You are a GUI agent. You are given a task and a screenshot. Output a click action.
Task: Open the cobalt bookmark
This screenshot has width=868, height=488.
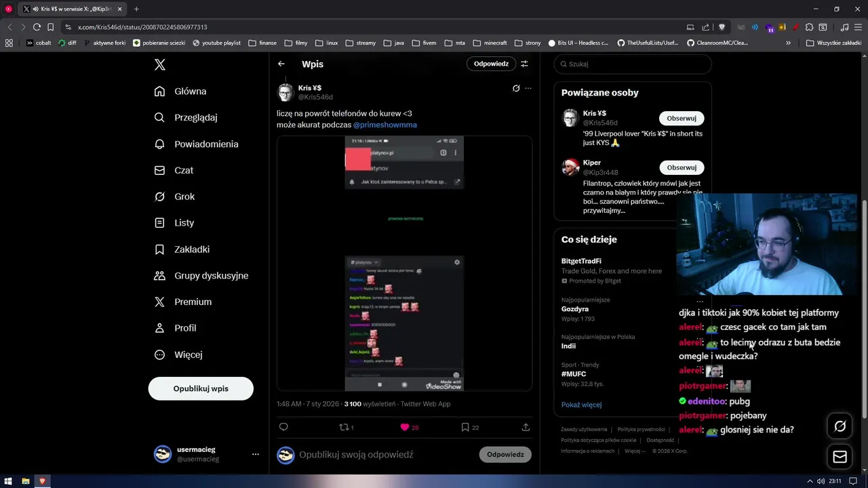click(x=39, y=43)
